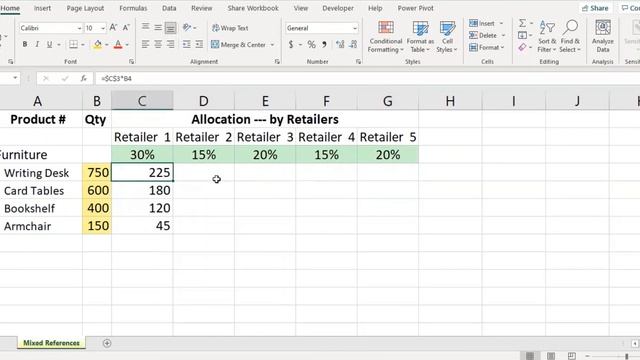Toggle Wrap Text
The width and height of the screenshot is (640, 360).
click(230, 28)
